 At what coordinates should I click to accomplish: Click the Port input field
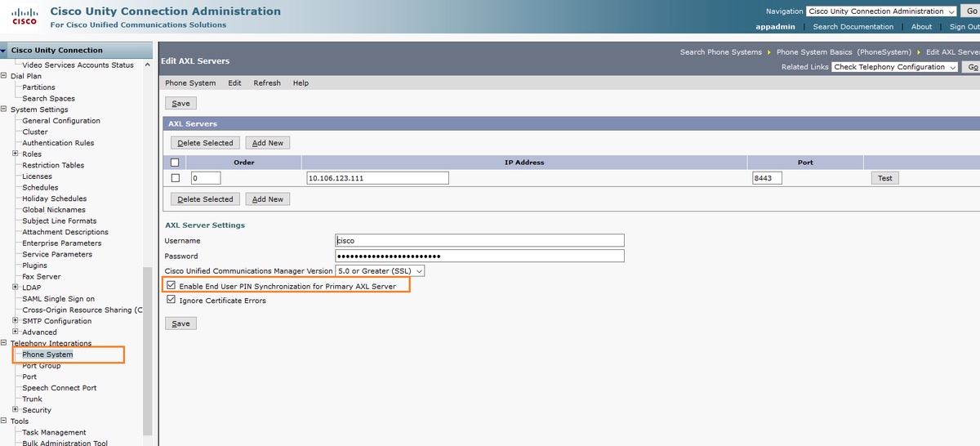point(768,178)
